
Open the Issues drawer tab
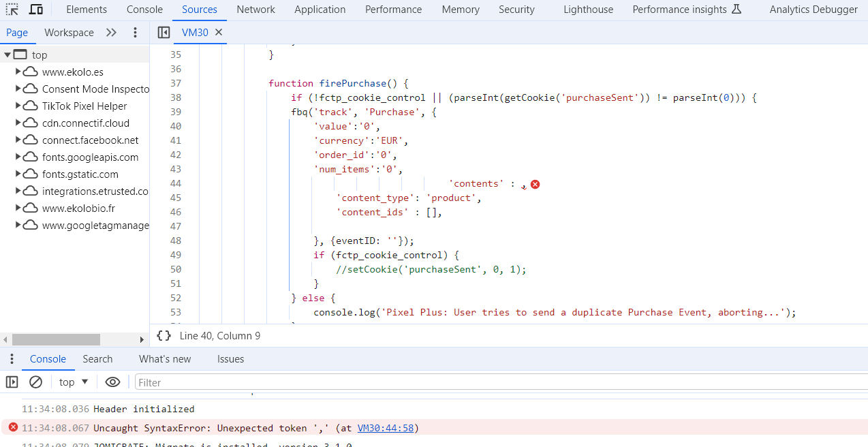230,359
